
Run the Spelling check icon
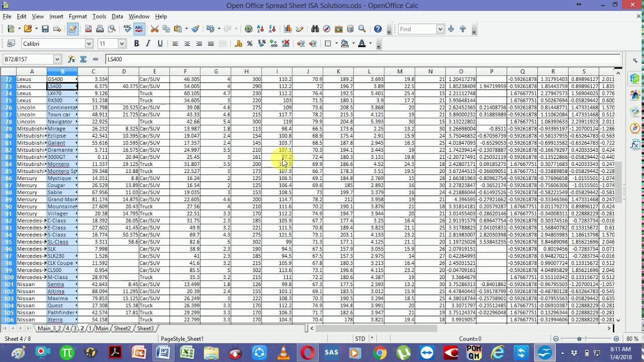point(127,29)
